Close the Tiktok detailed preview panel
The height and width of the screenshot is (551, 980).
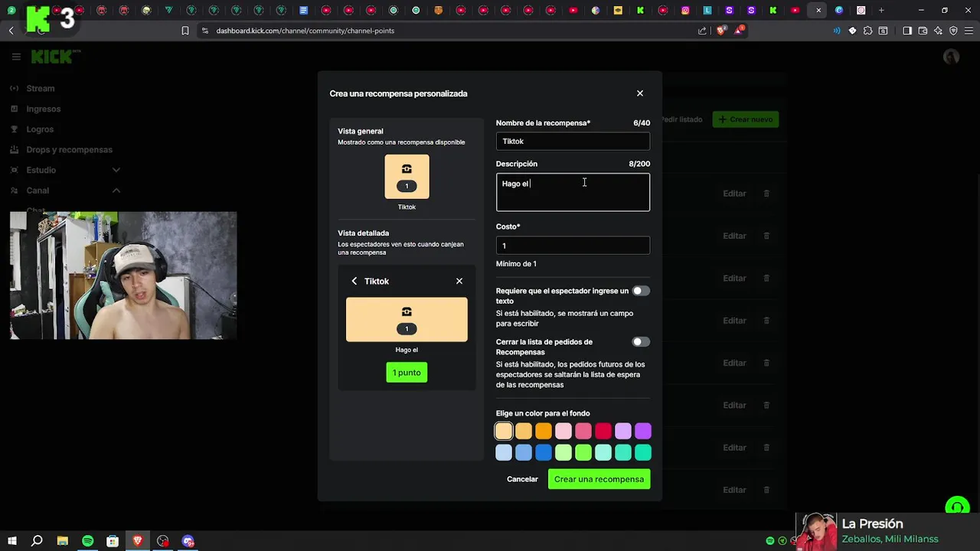coord(459,281)
